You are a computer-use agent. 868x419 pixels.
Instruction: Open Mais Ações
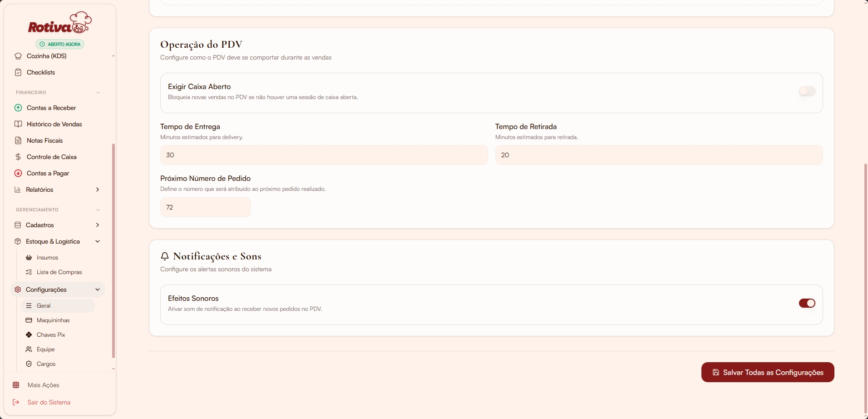pyautogui.click(x=44, y=385)
